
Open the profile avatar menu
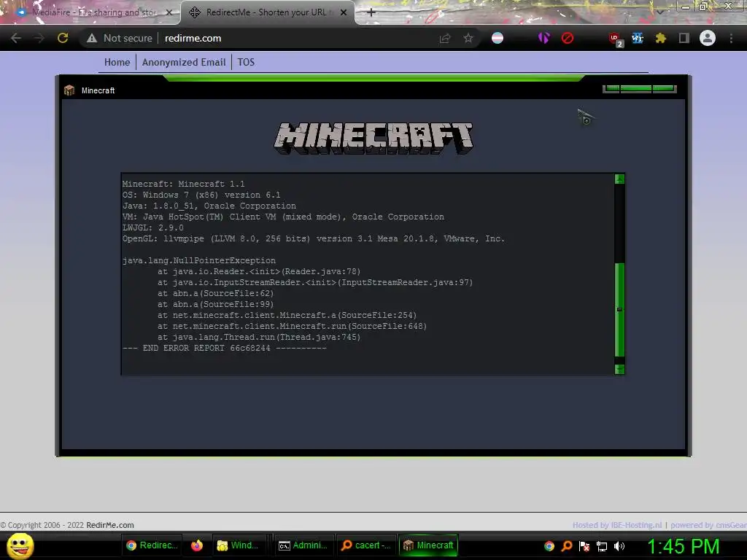(708, 38)
